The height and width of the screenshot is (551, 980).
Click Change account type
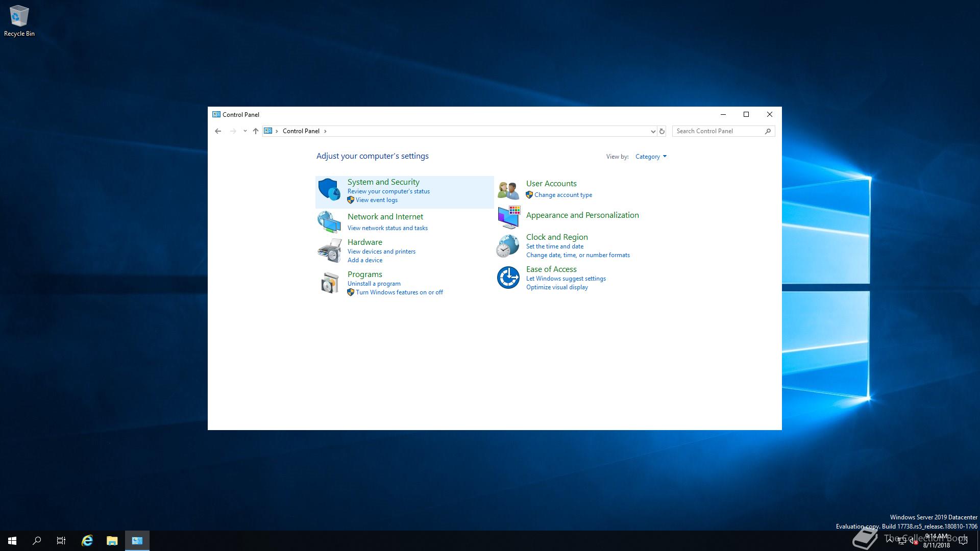tap(563, 195)
